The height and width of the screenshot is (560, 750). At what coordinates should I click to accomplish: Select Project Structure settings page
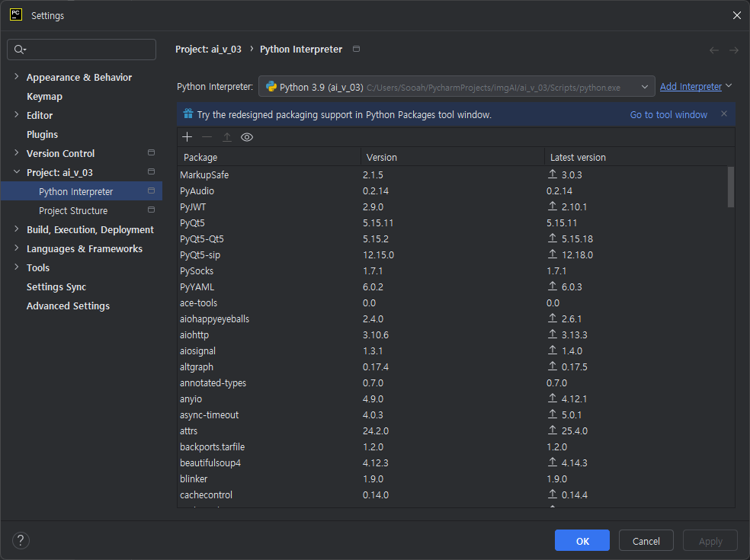click(73, 211)
